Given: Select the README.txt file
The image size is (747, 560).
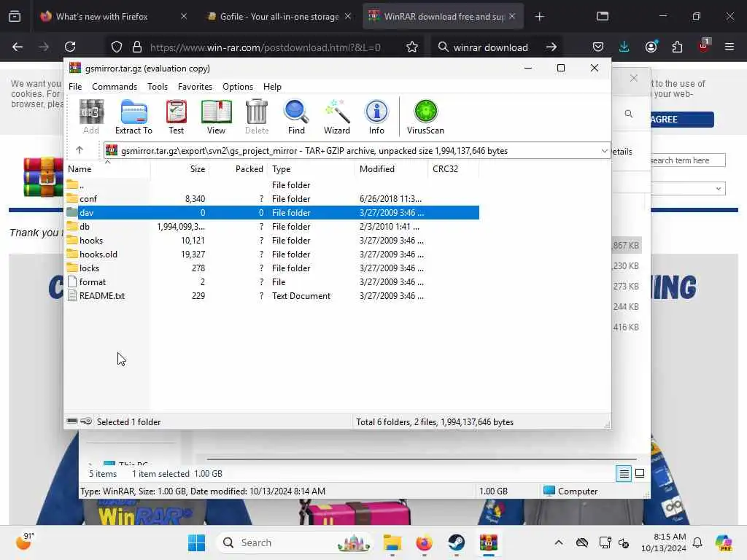Looking at the screenshot, I should (271, 296).
